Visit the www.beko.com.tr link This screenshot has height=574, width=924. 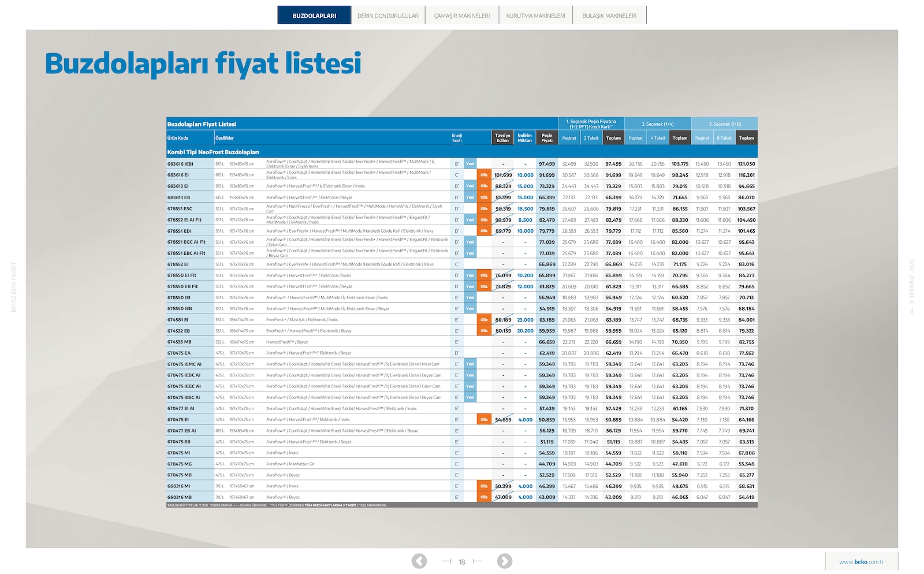[861, 562]
